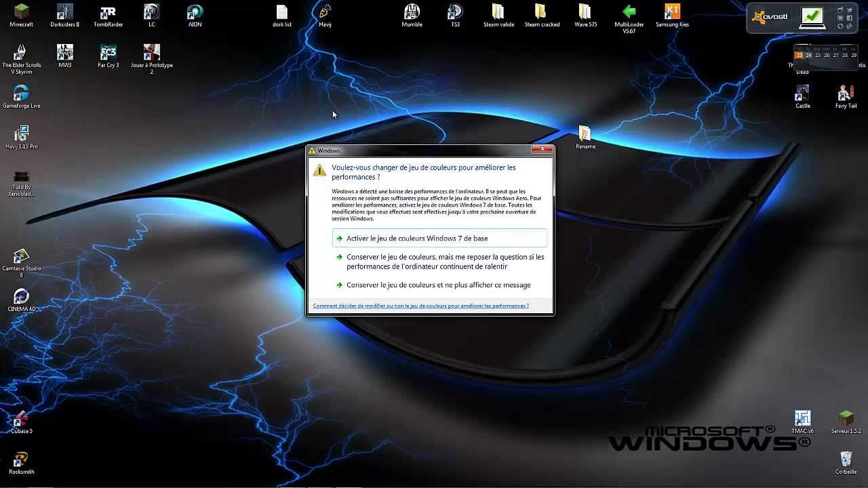The height and width of the screenshot is (488, 868).
Task: Select the TombRaider desktop icon
Action: pos(108,16)
